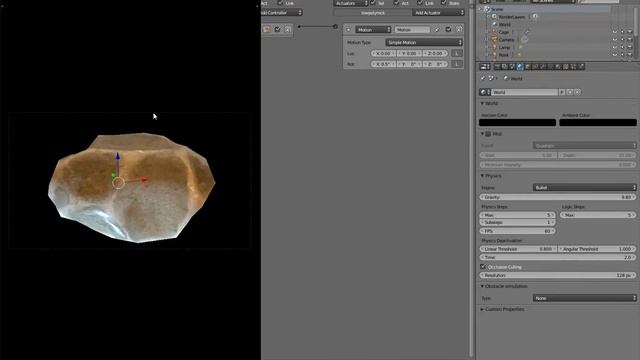
Task: Click the actuator name field Motion
Action: (x=412, y=29)
